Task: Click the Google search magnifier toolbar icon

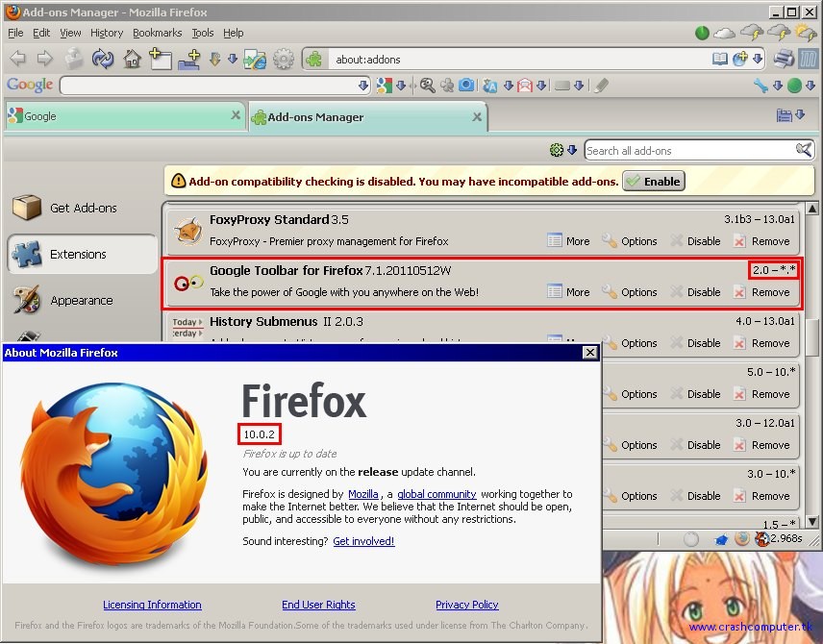Action: click(427, 85)
